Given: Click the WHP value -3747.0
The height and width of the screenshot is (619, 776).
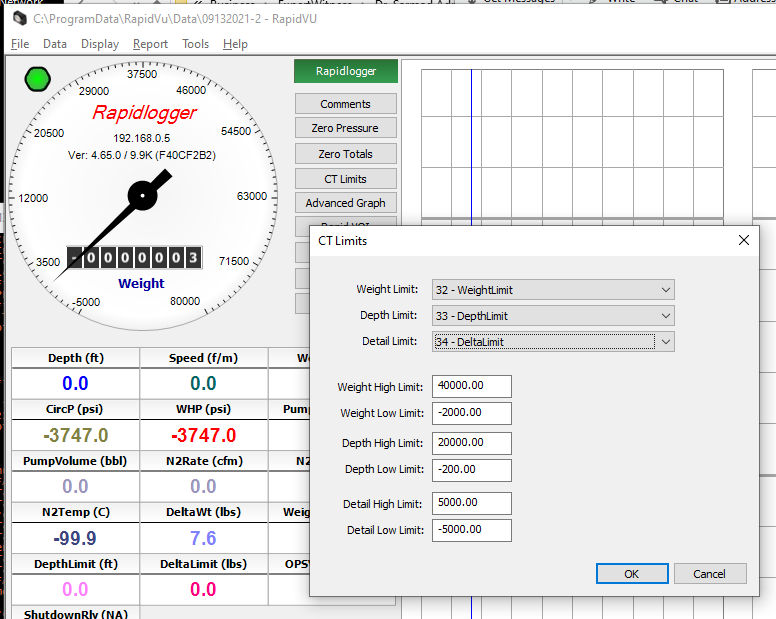Looking at the screenshot, I should pos(203,435).
